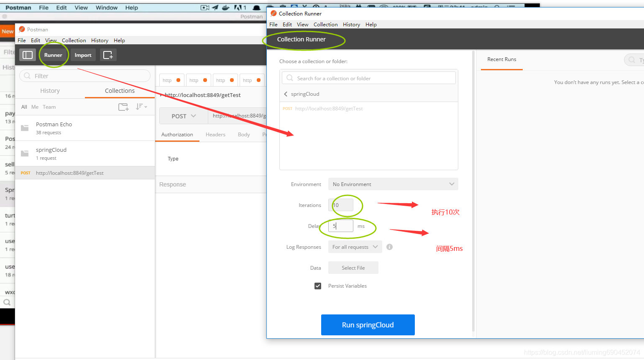Viewport: 644px width, 360px height.
Task: Click paper plane icon in macOS menu bar
Action: [215, 8]
